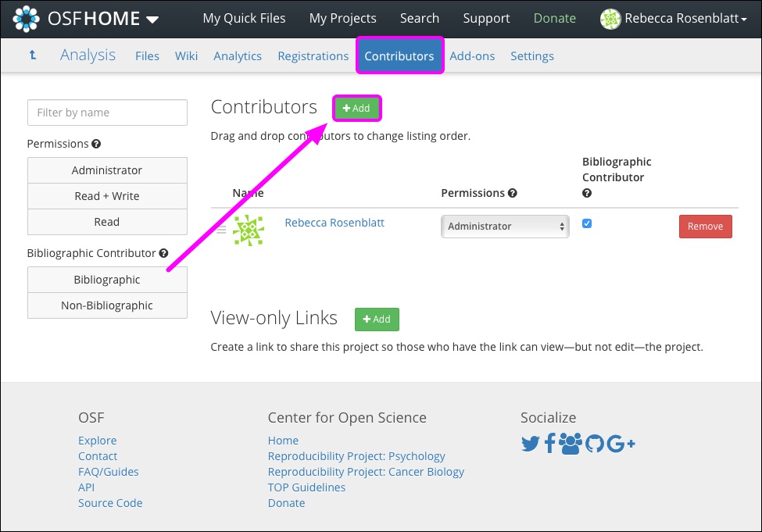Add a new contributor
762x532 pixels.
click(x=356, y=108)
